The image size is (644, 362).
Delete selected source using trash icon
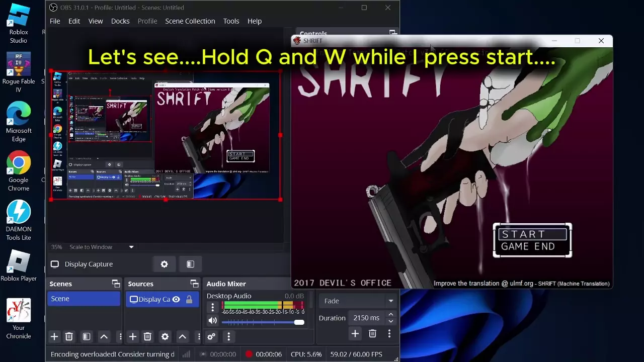[x=147, y=336]
